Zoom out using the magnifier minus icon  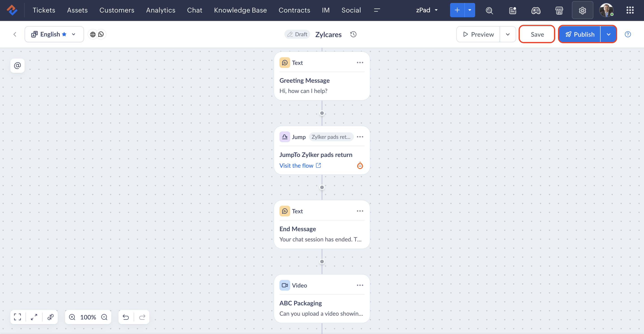104,317
